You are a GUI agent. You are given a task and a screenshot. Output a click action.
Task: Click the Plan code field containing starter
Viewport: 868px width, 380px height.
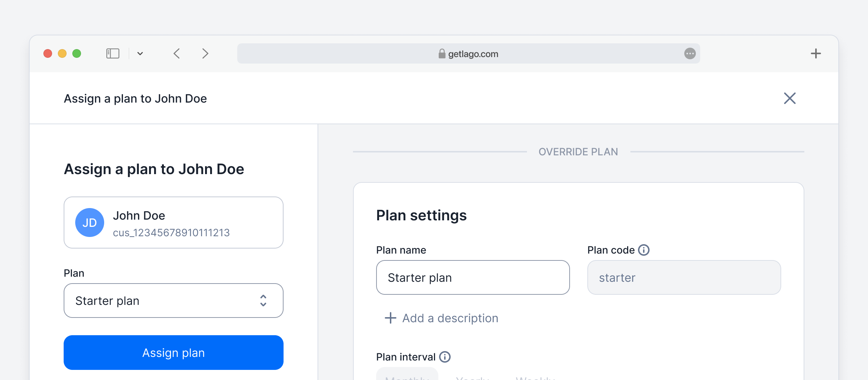(684, 277)
